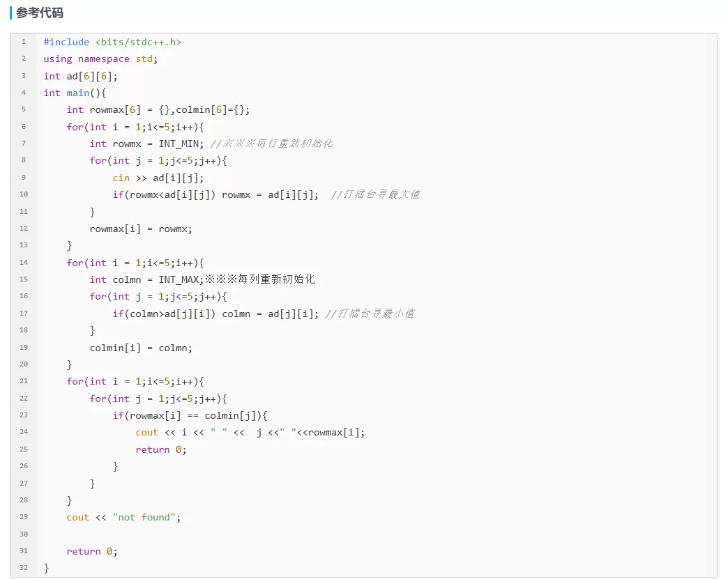Screen dimensions: 728x579
Task: Click the "not found" output line
Action: [123, 518]
